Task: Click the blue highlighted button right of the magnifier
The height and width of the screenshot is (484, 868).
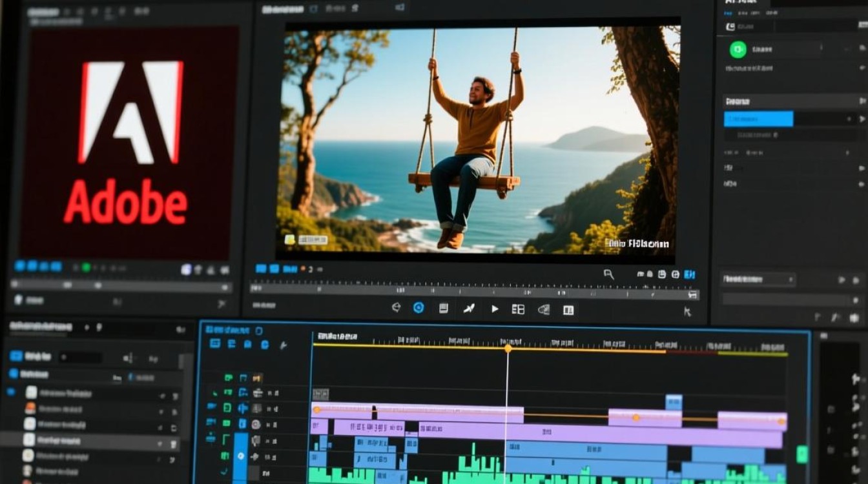Action: point(690,274)
